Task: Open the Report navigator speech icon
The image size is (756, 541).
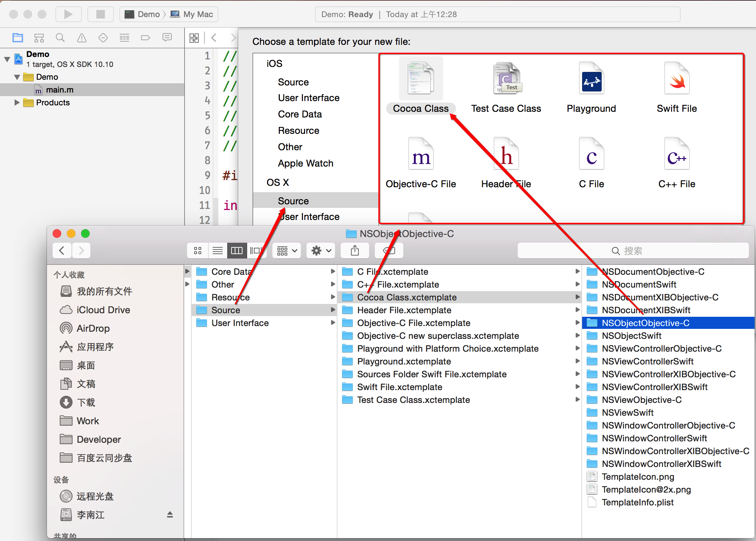Action: click(x=167, y=37)
